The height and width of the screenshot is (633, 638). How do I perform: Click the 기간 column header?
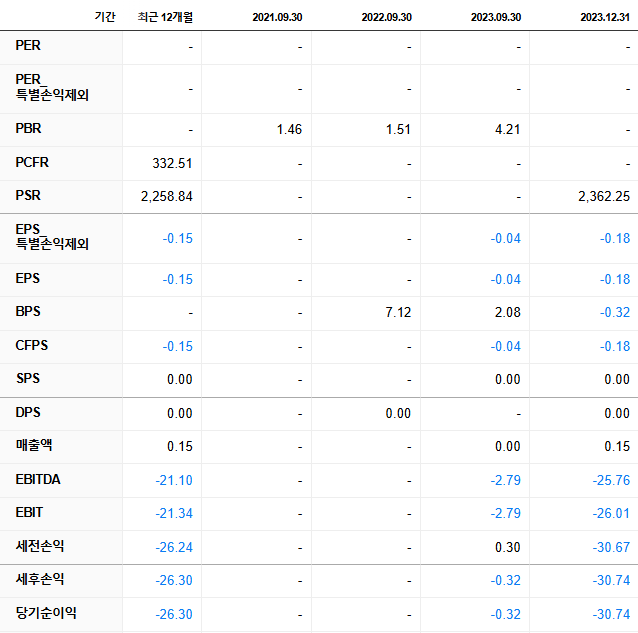(x=105, y=17)
